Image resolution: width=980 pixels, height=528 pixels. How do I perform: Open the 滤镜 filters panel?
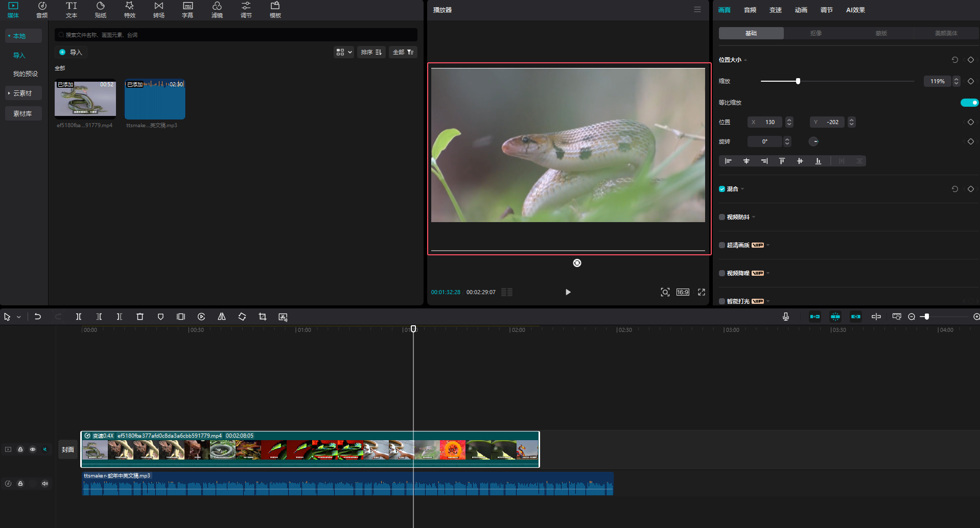pyautogui.click(x=217, y=10)
